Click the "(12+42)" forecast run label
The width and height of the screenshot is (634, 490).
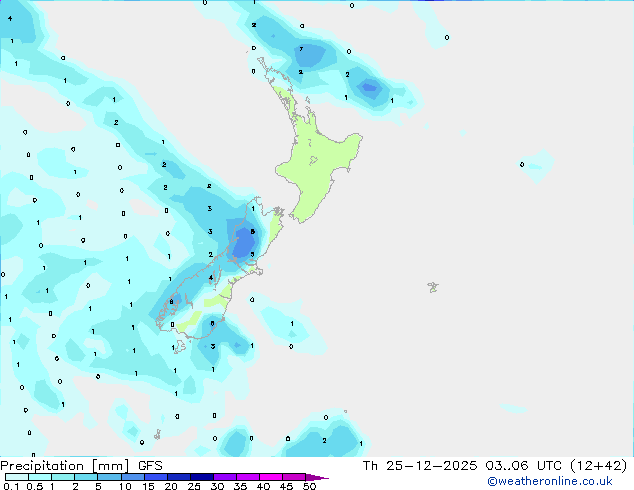tap(599, 466)
